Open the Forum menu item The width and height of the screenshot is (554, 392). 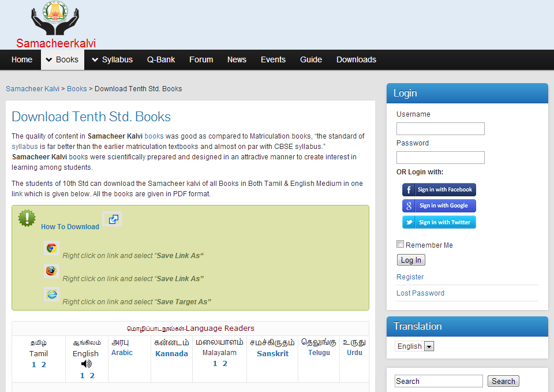[201, 59]
